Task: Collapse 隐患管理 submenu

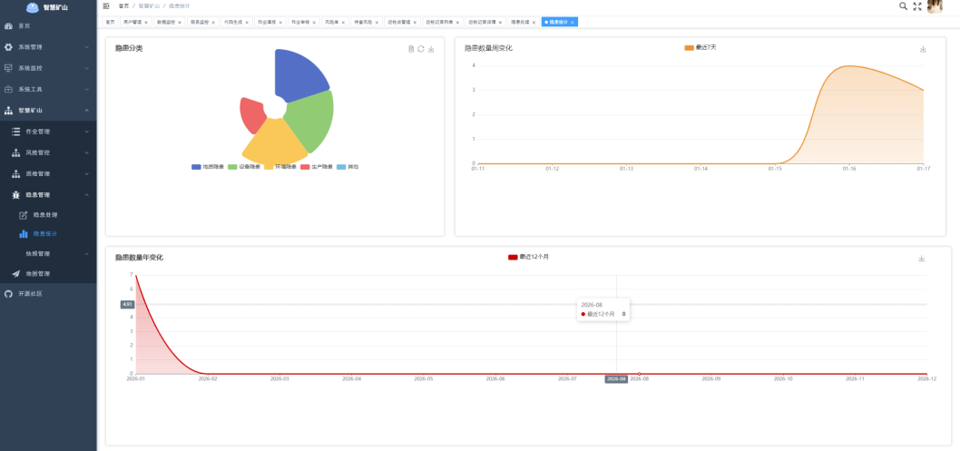Action: click(x=48, y=195)
